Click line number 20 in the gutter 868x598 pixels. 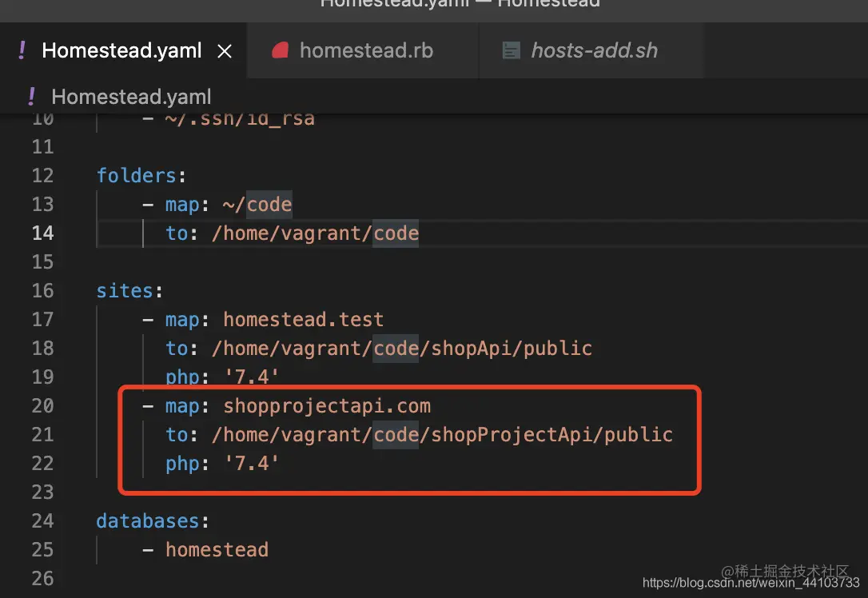[42, 406]
